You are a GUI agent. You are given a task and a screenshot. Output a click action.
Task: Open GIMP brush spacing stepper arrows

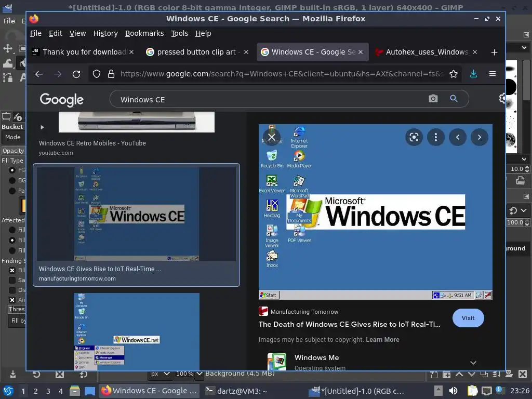click(527, 169)
